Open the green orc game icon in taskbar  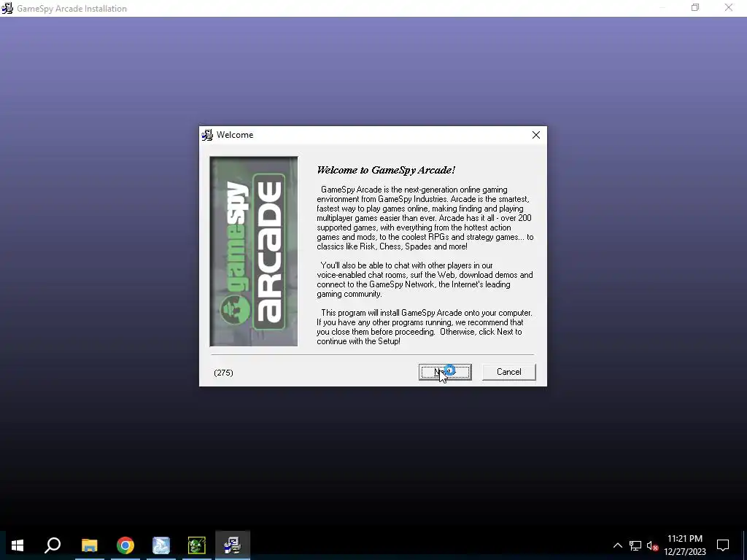[197, 545]
